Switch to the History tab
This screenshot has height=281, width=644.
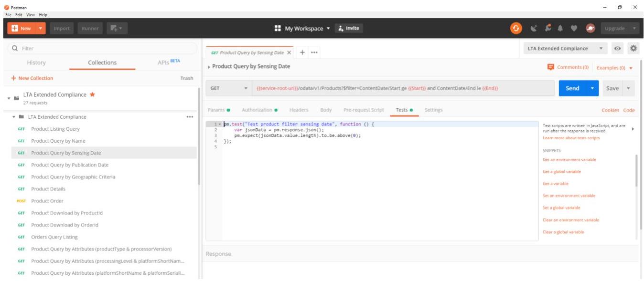[x=36, y=62]
